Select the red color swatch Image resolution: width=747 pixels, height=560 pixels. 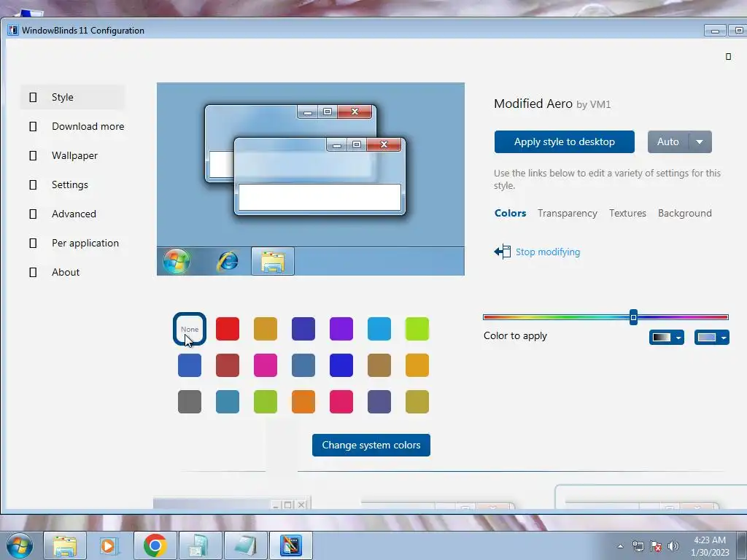click(x=228, y=329)
